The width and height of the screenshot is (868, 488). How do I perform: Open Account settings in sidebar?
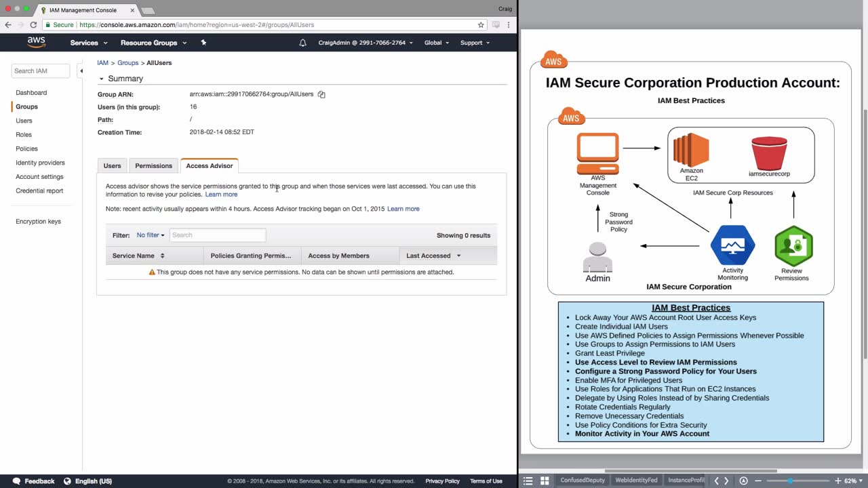click(39, 177)
